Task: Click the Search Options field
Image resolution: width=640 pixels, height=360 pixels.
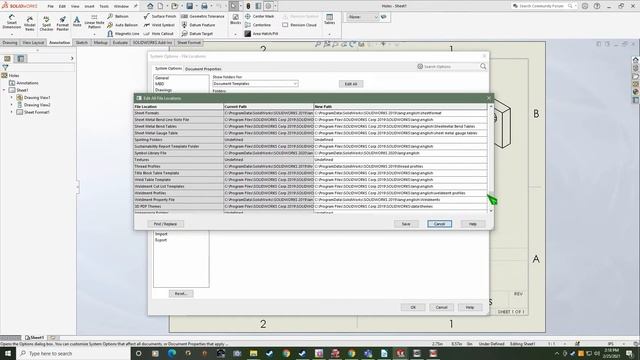Action: pyautogui.click(x=451, y=67)
